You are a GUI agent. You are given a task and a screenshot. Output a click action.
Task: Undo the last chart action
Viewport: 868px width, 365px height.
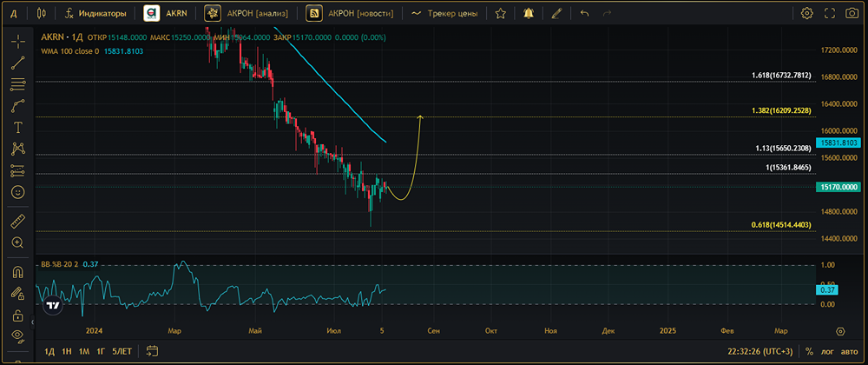point(584,14)
